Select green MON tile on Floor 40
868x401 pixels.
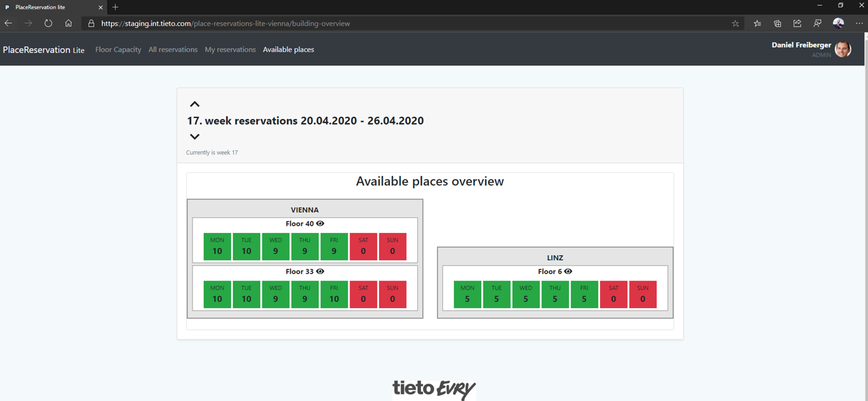coord(217,246)
